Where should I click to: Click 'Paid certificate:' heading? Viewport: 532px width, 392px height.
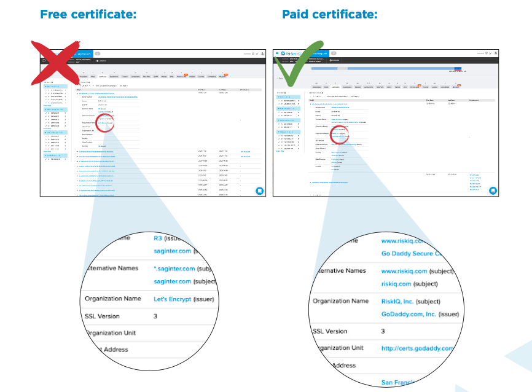click(x=330, y=14)
